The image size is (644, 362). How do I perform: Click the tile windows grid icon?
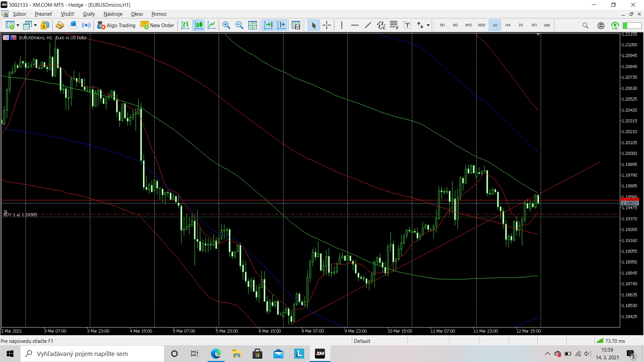click(253, 25)
